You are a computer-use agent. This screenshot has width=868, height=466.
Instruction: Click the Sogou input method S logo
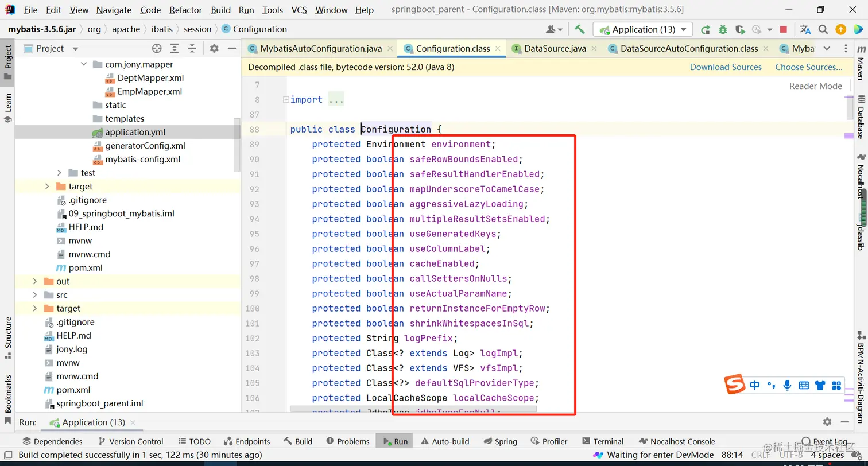pyautogui.click(x=735, y=385)
